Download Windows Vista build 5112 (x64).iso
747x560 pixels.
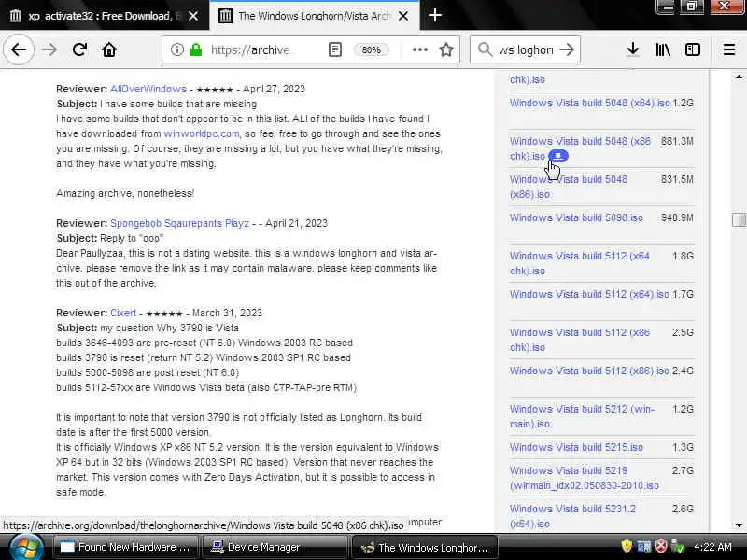pos(589,294)
